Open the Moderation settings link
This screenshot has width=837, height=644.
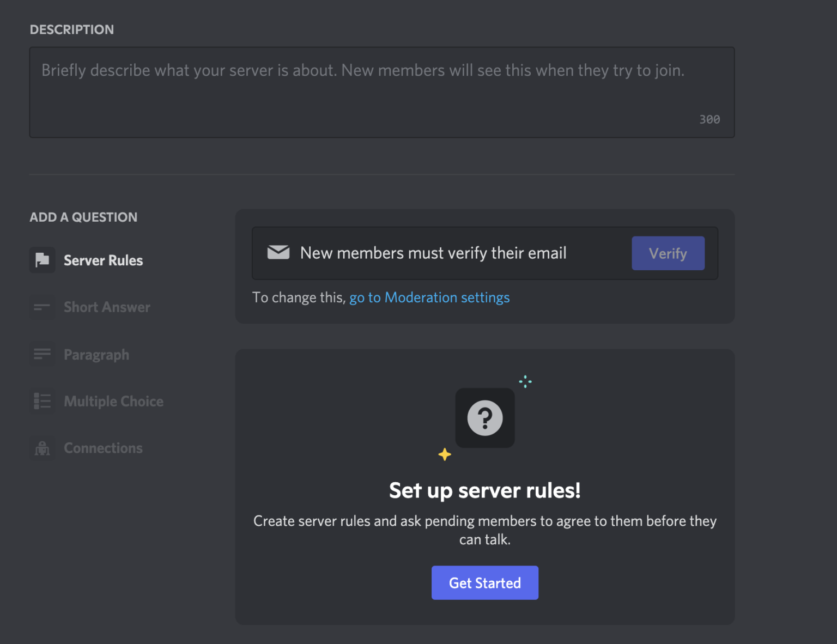(429, 297)
